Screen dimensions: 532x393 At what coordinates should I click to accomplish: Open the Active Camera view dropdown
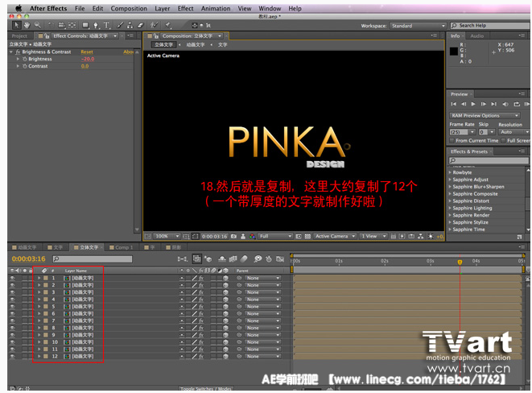(335, 236)
